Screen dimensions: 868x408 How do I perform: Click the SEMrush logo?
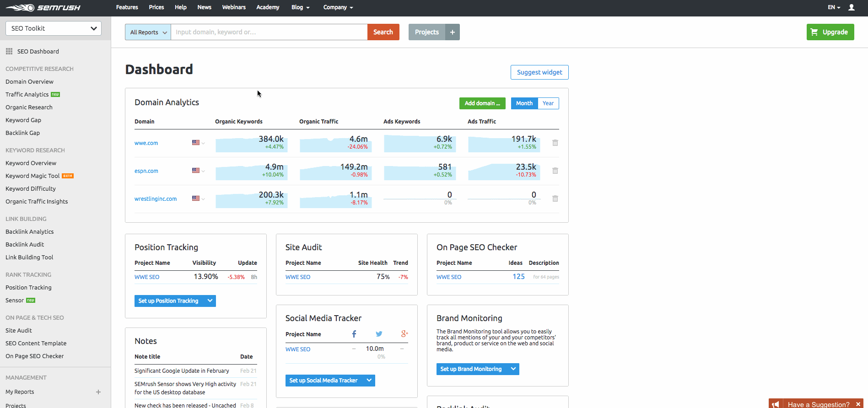[x=43, y=8]
